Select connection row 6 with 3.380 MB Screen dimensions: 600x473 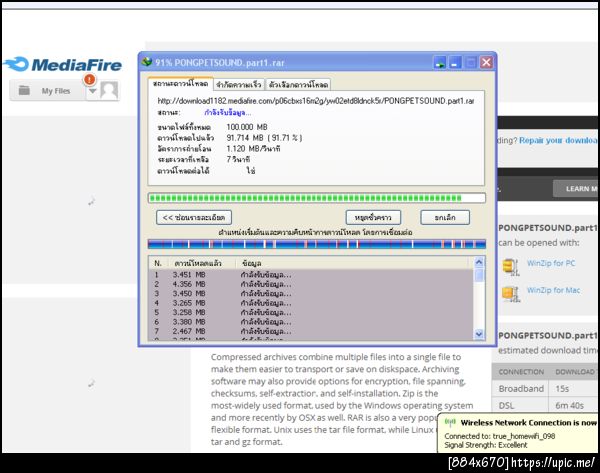pyautogui.click(x=311, y=322)
